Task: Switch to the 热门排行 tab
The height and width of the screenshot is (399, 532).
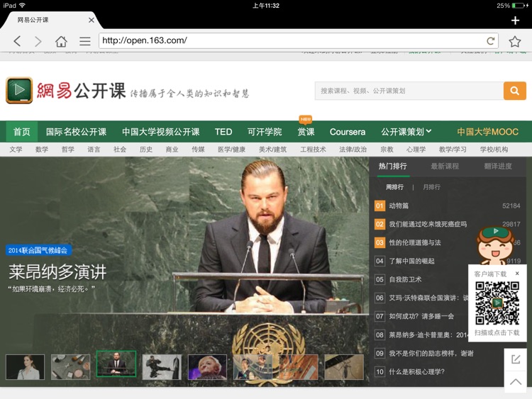Action: (393, 166)
